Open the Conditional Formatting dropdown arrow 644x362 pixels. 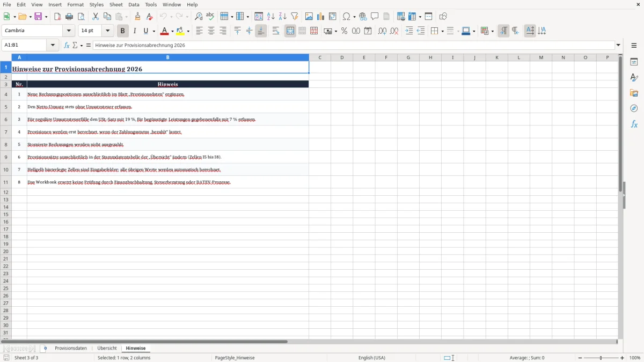(493, 31)
